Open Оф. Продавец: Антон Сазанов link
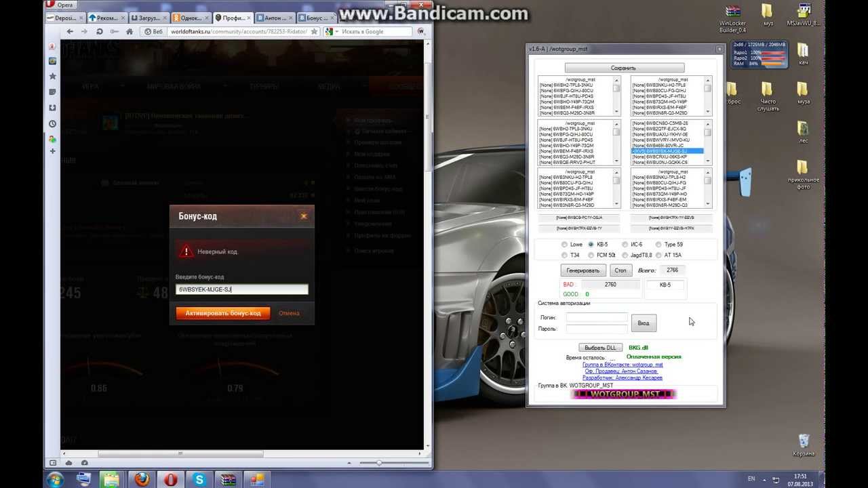Viewport: 868px width, 488px height. coord(623,371)
